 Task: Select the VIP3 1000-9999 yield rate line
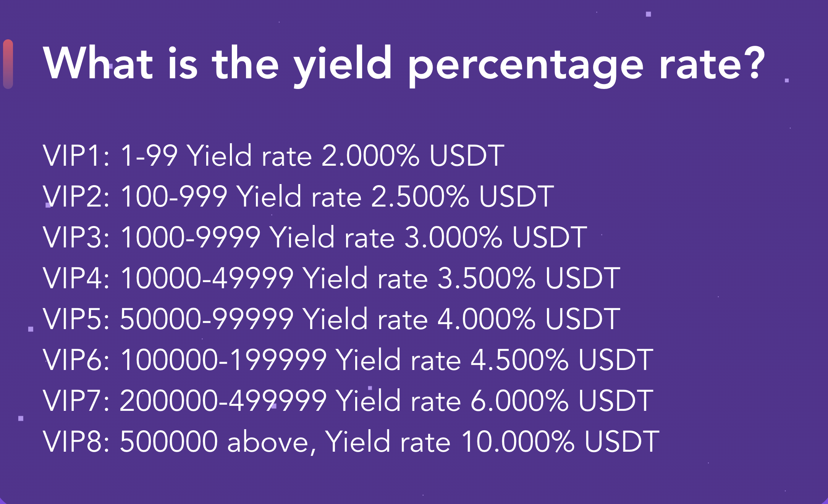[315, 237]
